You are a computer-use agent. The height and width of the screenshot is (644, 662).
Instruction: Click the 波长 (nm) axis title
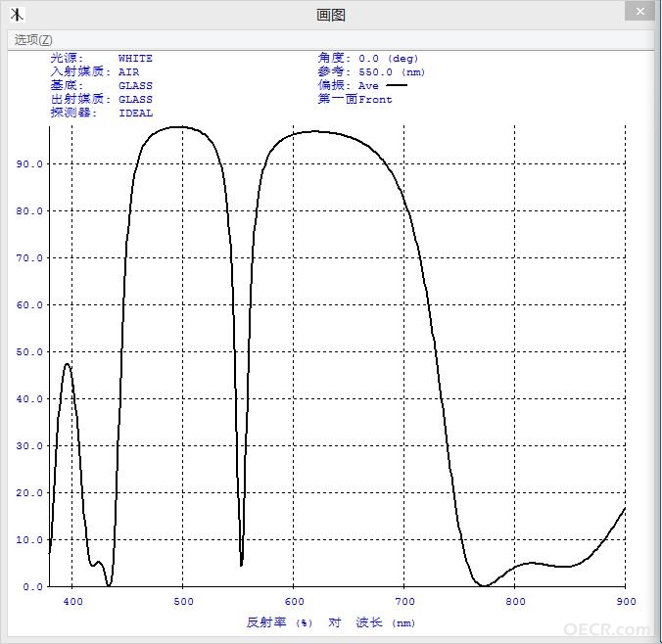pos(386,622)
